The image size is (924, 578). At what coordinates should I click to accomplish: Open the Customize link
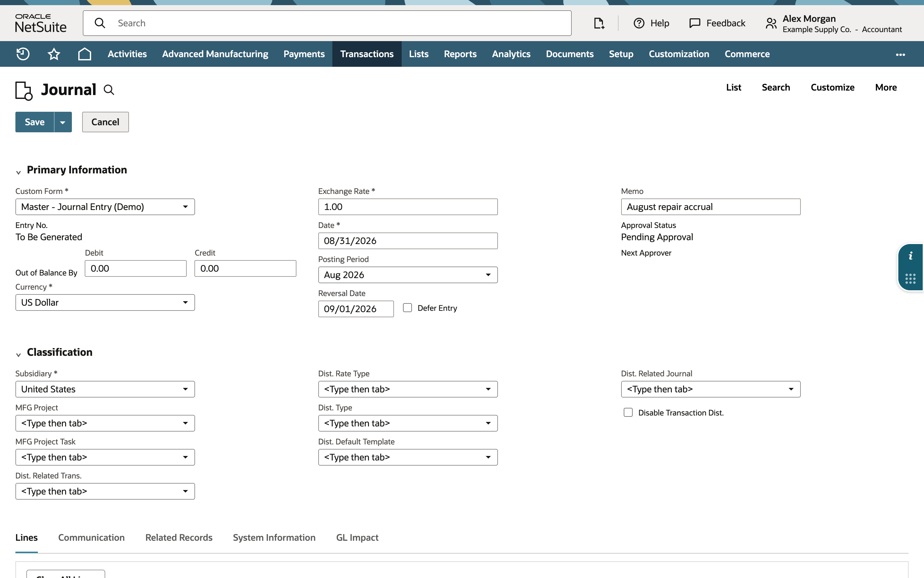click(x=832, y=88)
